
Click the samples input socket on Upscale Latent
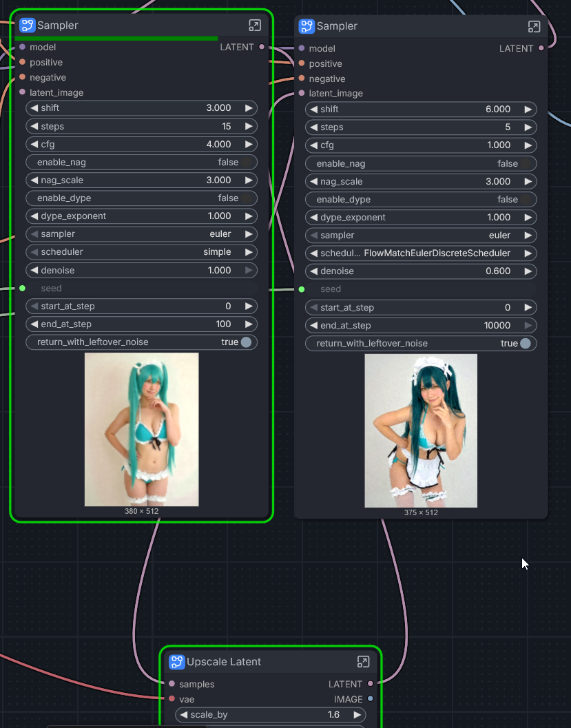point(172,684)
